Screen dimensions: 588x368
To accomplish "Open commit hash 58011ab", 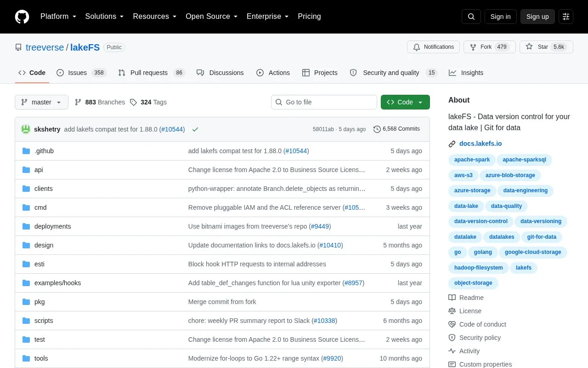I will pyautogui.click(x=323, y=129).
